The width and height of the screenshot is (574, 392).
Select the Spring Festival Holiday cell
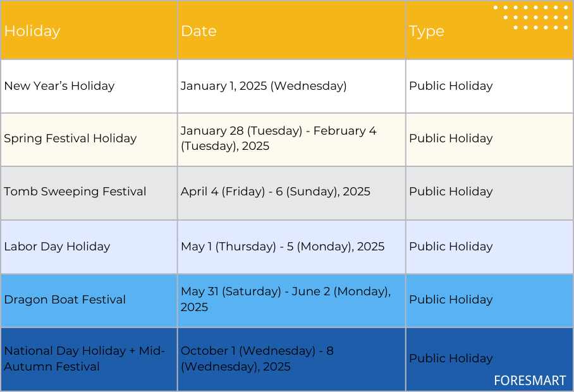[x=89, y=140]
